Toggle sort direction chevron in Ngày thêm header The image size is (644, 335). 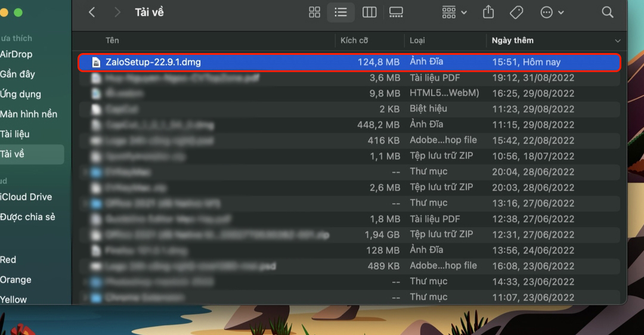point(617,41)
